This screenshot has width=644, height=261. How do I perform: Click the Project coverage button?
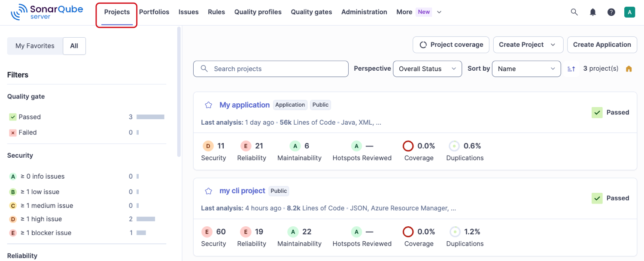click(451, 45)
